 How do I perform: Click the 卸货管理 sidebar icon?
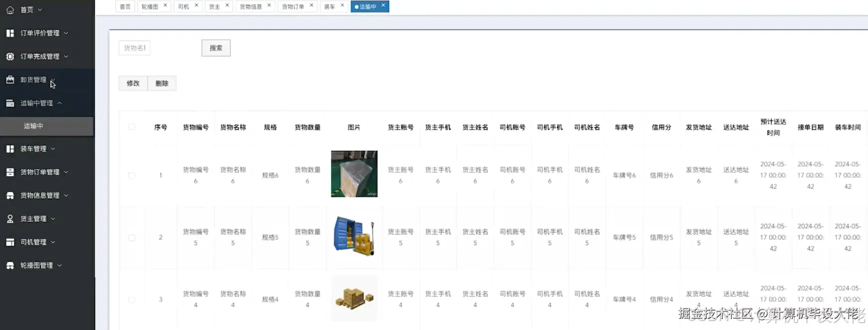[10, 80]
